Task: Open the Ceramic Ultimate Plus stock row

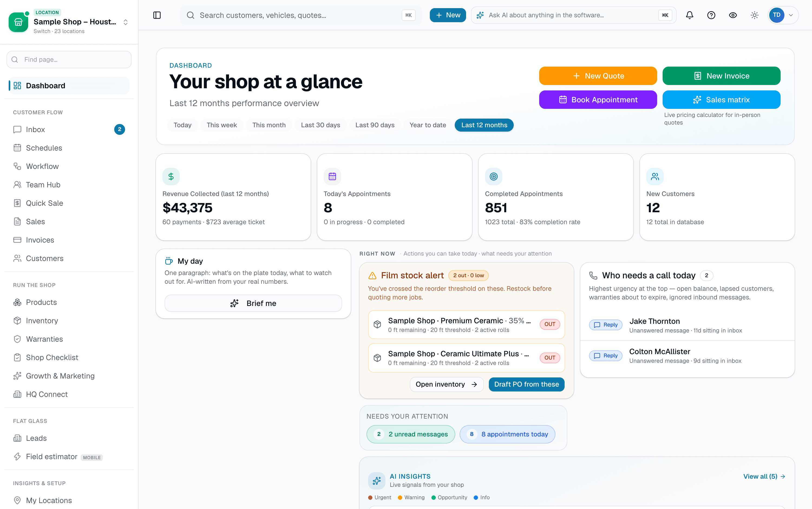Action: coord(466,357)
